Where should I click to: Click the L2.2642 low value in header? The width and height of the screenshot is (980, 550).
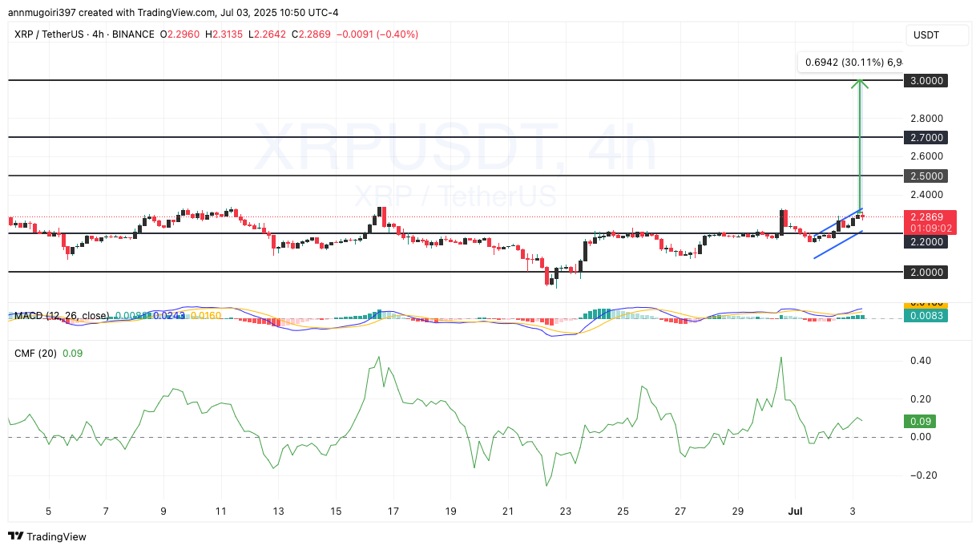[267, 34]
